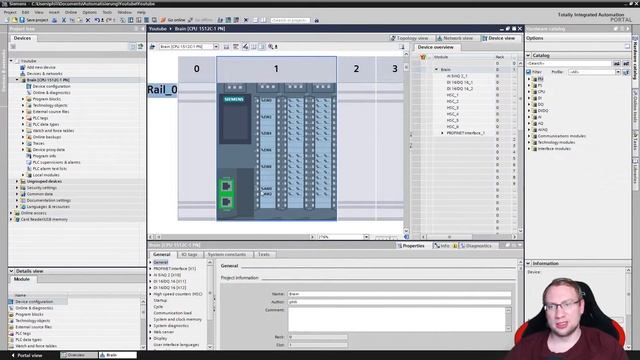Open the Online menu
The image size is (640, 360).
pyautogui.click(x=71, y=12)
